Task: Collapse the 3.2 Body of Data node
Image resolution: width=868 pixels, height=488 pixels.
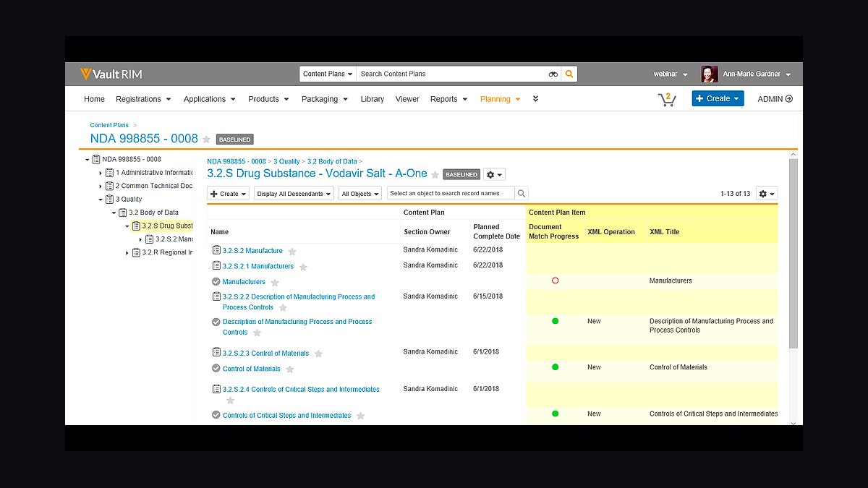Action: [x=114, y=213]
